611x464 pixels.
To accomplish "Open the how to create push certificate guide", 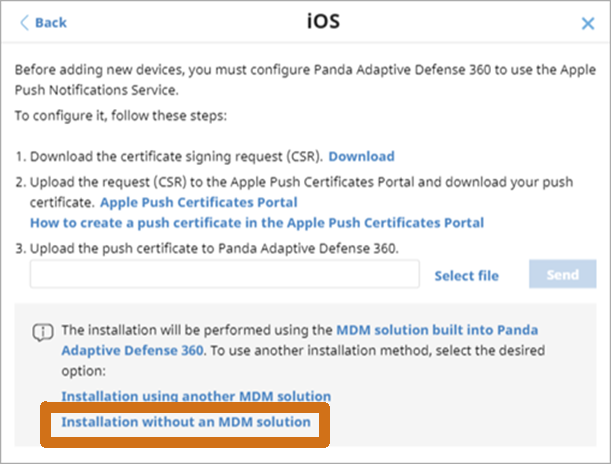I will click(x=257, y=223).
